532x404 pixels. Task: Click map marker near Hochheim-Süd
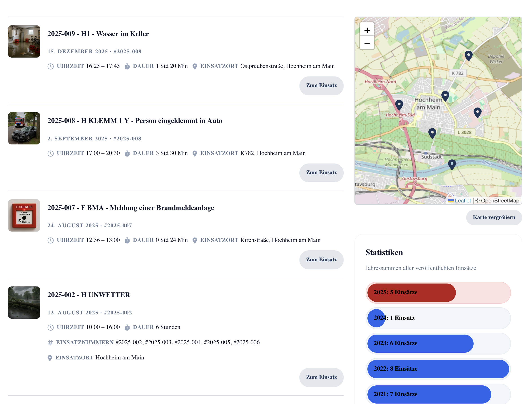(399, 105)
